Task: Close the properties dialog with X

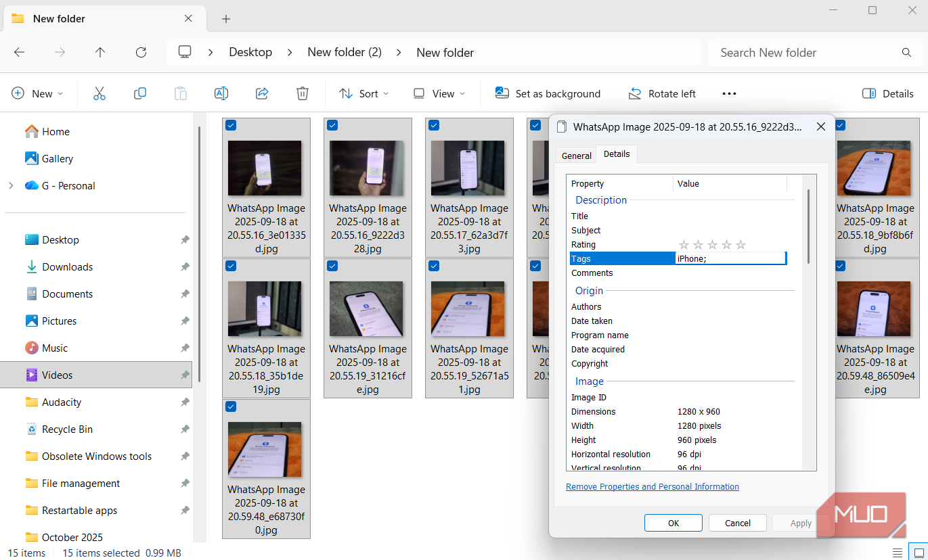Action: pos(820,126)
